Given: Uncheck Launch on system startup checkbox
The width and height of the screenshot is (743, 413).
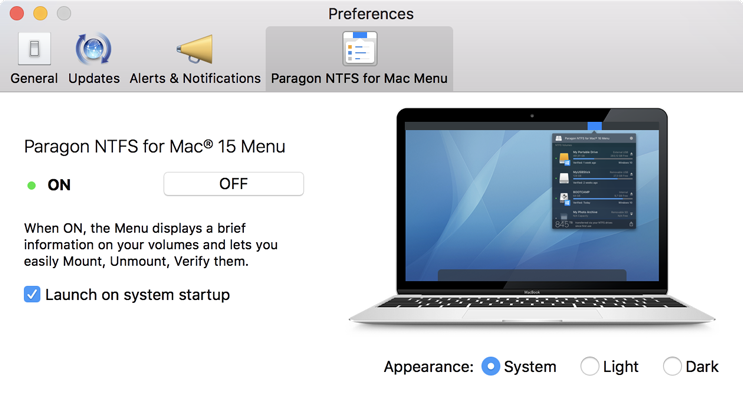Looking at the screenshot, I should tap(32, 294).
